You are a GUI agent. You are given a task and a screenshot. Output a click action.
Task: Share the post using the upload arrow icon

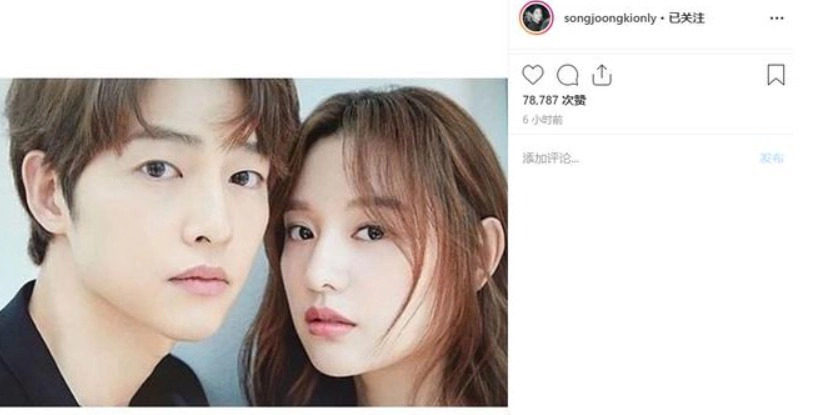coord(601,75)
